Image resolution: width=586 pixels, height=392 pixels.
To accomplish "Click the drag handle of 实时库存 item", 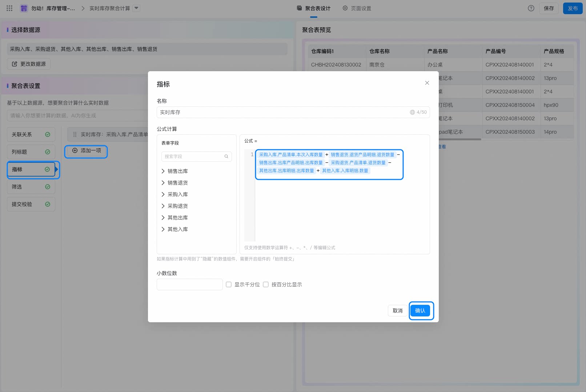I will 75,134.
